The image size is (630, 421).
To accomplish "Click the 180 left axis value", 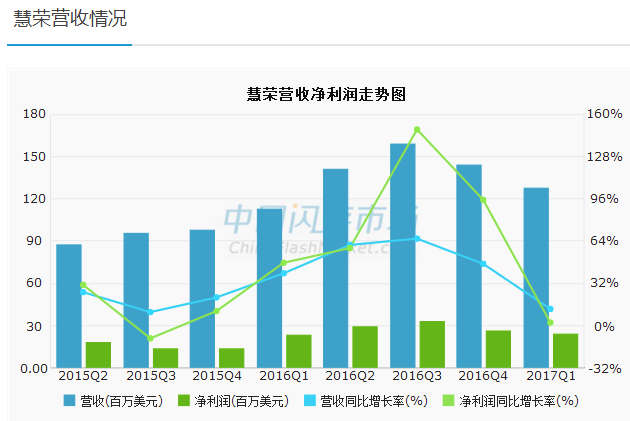I will 34,114.
